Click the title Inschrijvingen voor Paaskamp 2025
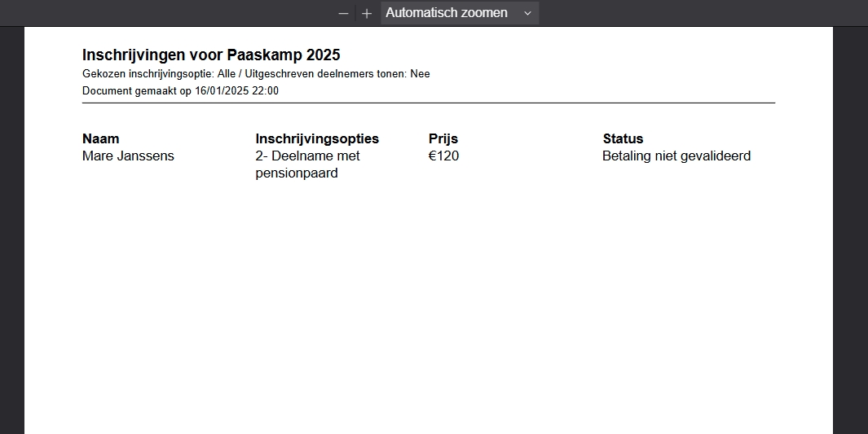This screenshot has height=434, width=868. click(211, 55)
